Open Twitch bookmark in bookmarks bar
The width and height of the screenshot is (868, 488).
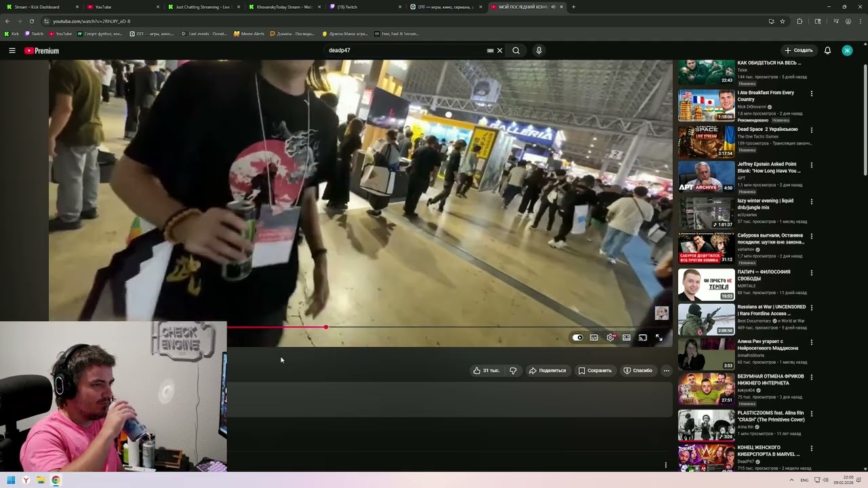coord(33,33)
